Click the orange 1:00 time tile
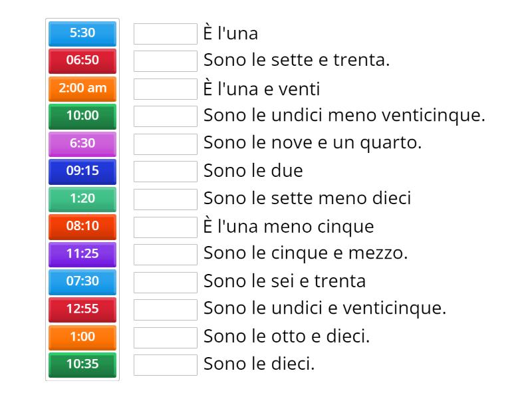This screenshot has width=532, height=399. tap(82, 336)
